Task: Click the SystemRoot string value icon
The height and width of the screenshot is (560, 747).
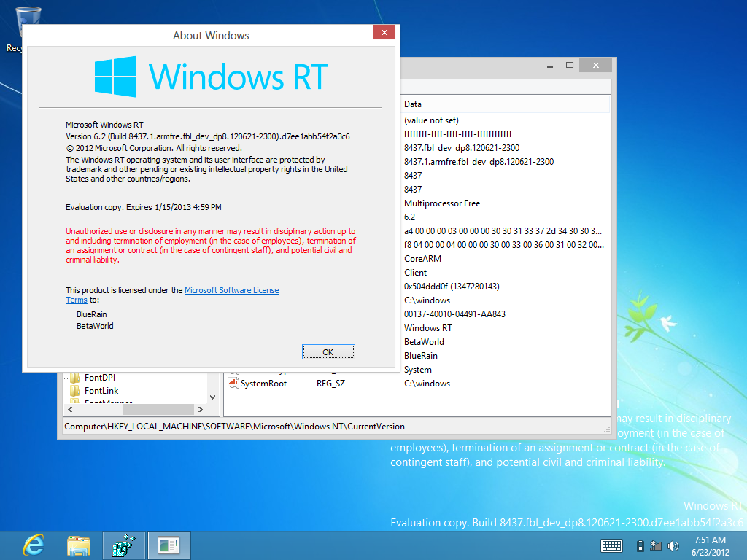Action: pyautogui.click(x=233, y=383)
